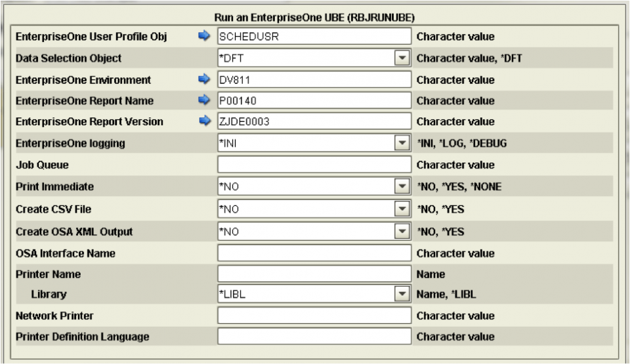The width and height of the screenshot is (630, 364).
Task: Click the empty Job Queue field
Action: pyautogui.click(x=314, y=165)
